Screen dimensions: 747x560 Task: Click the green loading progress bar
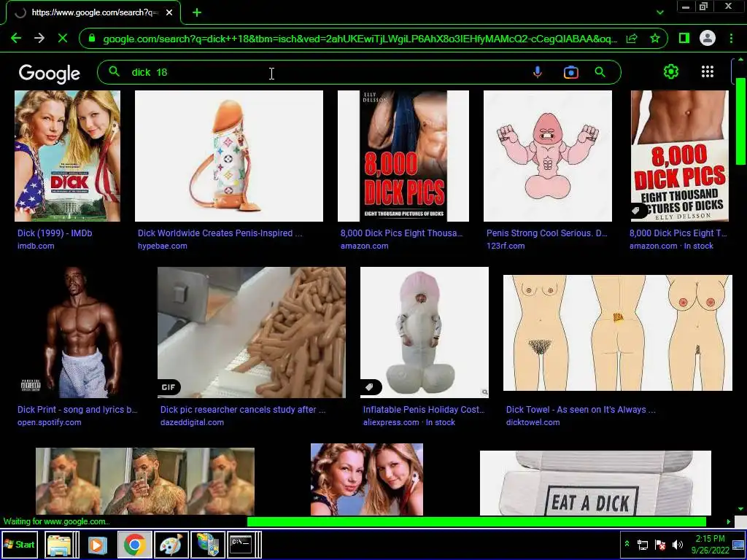point(476,521)
